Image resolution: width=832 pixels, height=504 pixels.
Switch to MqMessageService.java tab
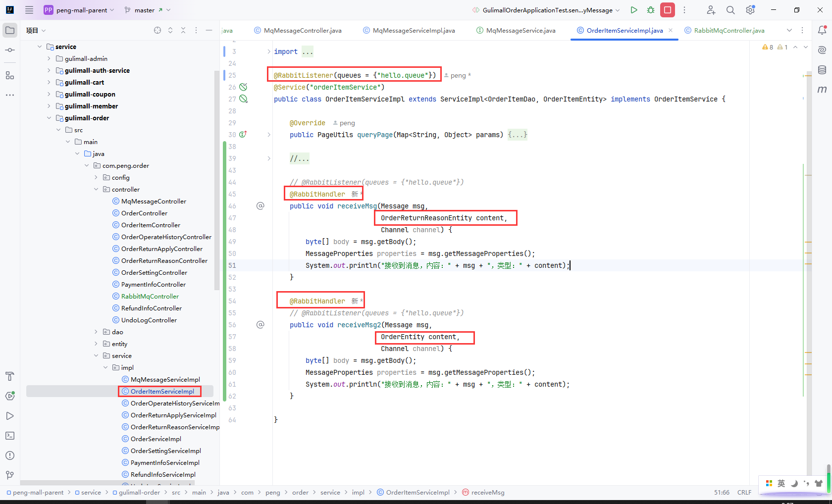pos(516,30)
